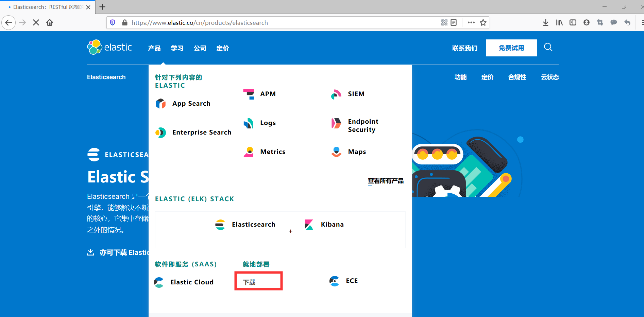Select the Maps product icon

336,152
